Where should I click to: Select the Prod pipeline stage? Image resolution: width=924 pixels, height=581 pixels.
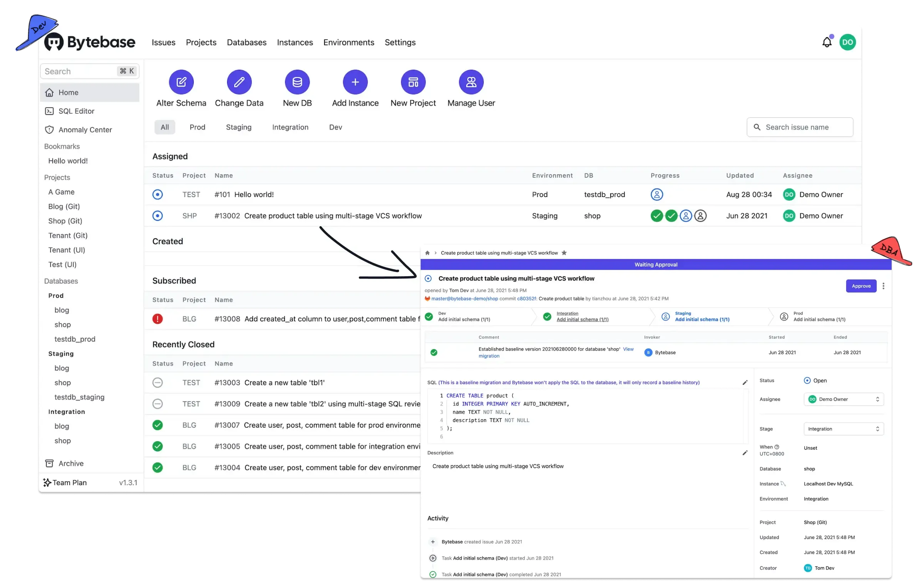pos(819,317)
